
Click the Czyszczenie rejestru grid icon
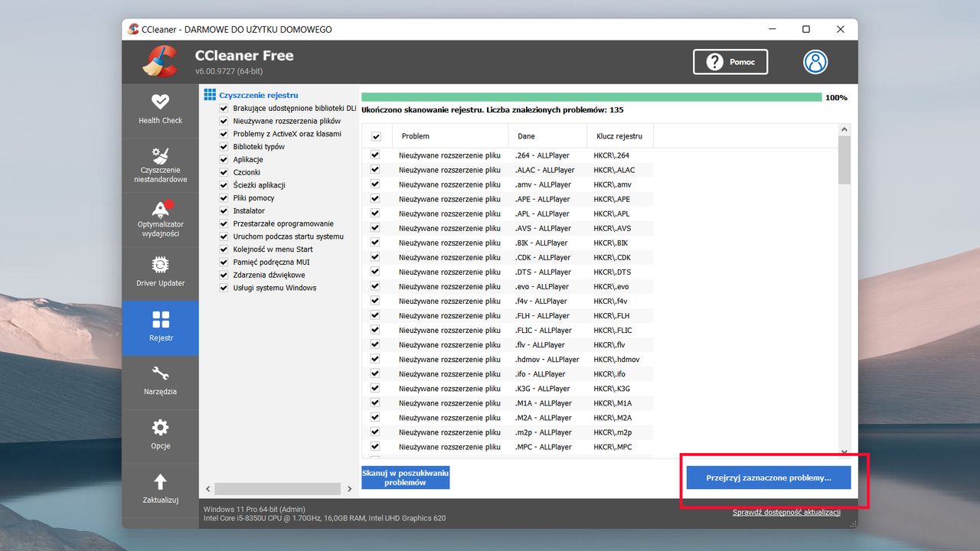(x=209, y=94)
